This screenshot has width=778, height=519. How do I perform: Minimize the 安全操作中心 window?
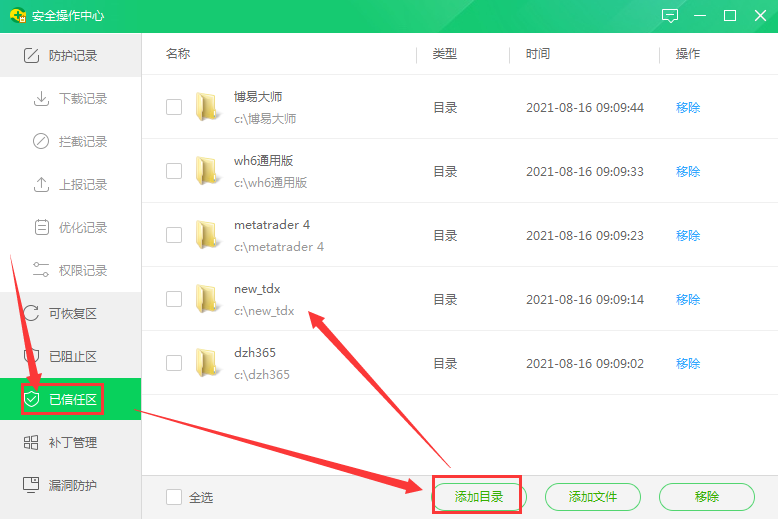pos(700,16)
